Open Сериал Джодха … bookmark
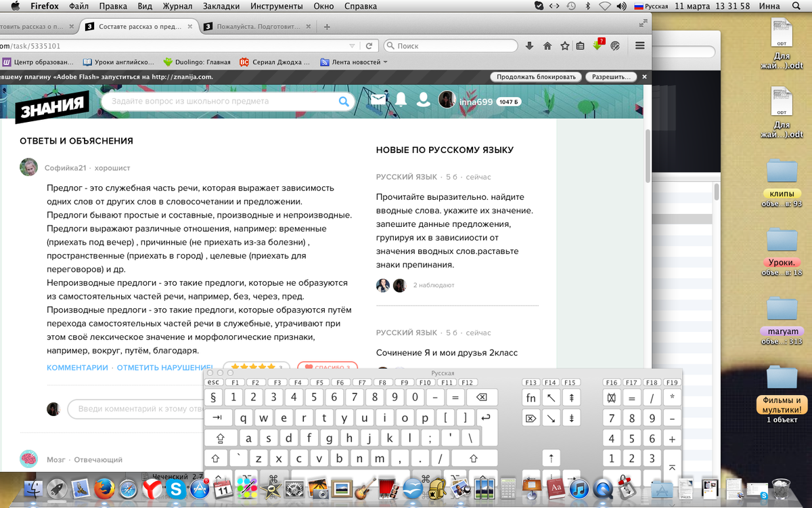 (x=275, y=62)
